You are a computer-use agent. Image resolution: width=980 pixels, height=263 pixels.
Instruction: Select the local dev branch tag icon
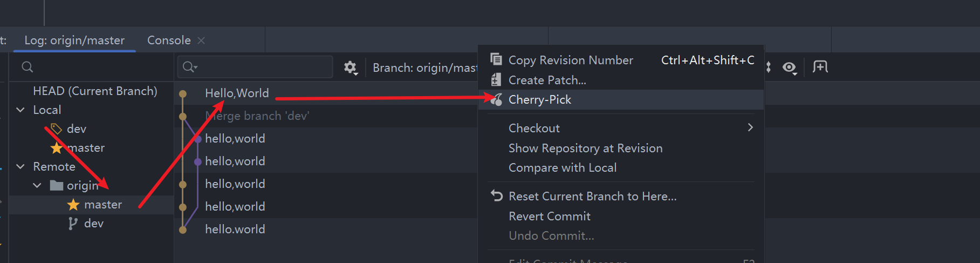click(56, 129)
